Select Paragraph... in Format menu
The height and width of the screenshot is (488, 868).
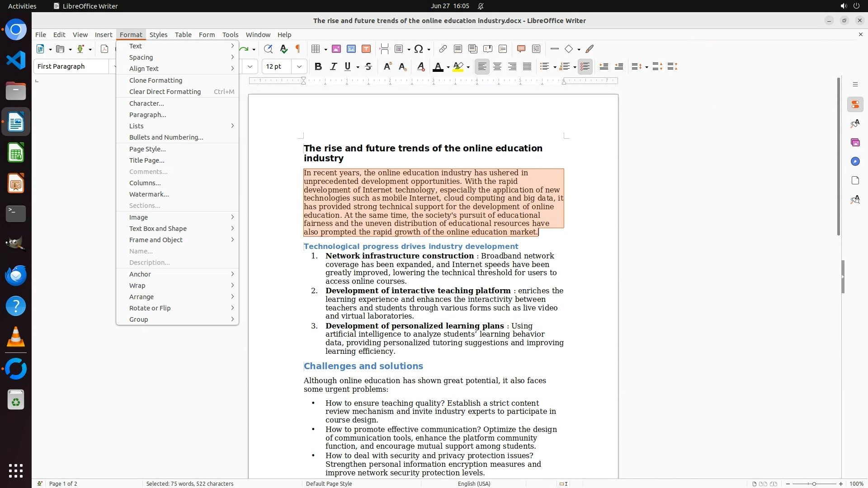148,115
